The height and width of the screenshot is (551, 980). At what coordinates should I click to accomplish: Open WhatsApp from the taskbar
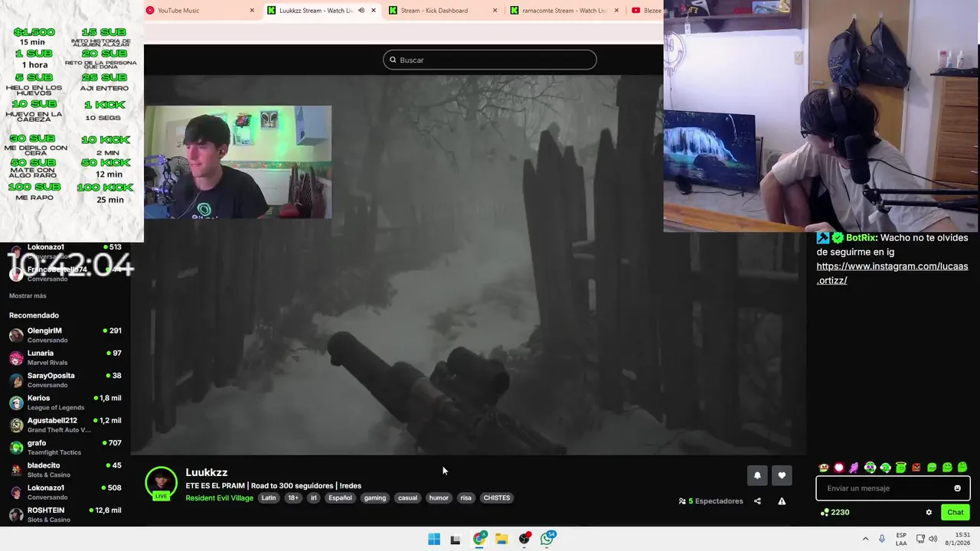coord(547,539)
